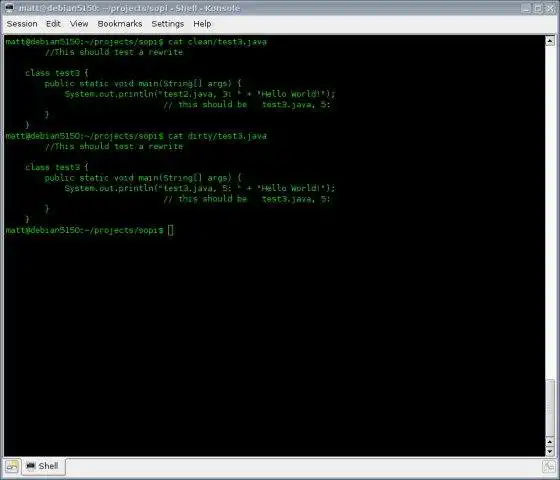Click the 'cat dirty/test3.java' command text
Image resolution: width=560 pixels, height=480 pixels.
pyautogui.click(x=217, y=136)
